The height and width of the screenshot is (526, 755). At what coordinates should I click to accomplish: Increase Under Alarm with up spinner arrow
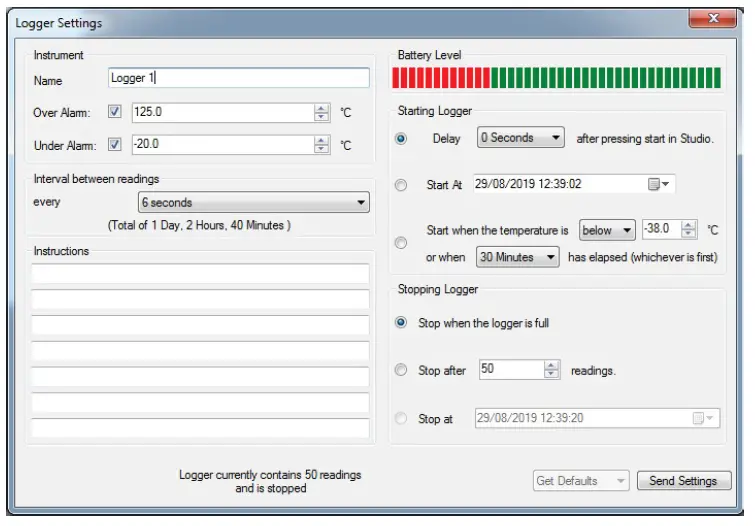321,140
